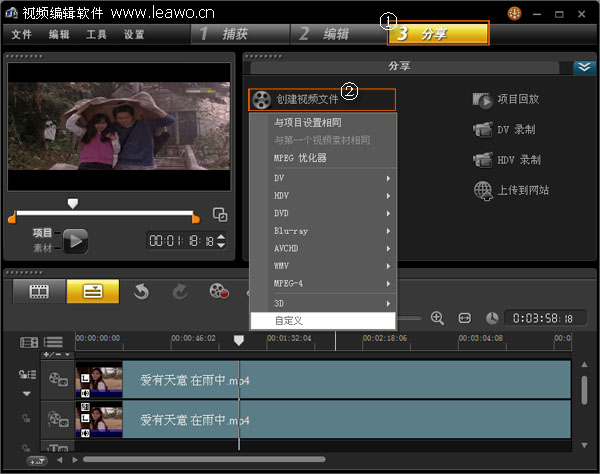Open the +/- track dropdown arrow
The width and height of the screenshot is (600, 474).
pos(67,355)
